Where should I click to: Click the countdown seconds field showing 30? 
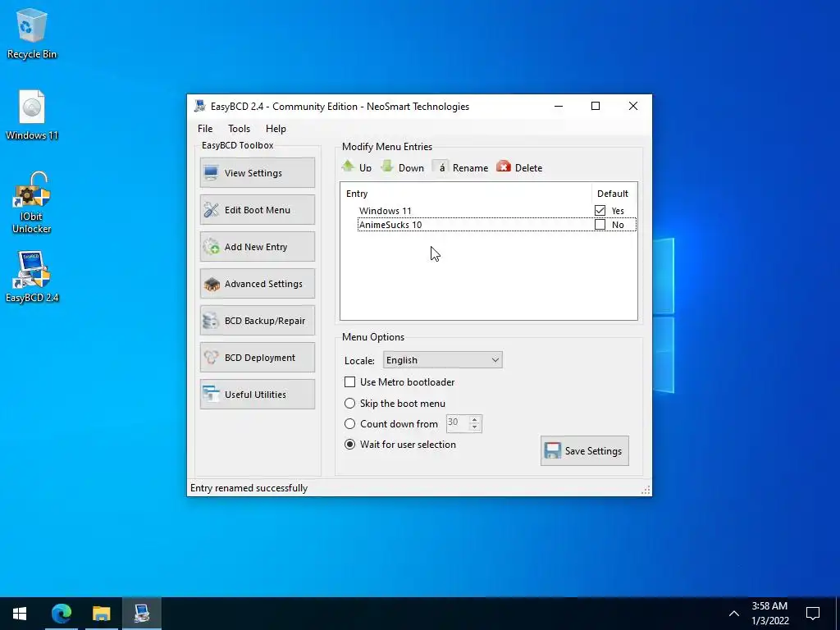tap(458, 423)
